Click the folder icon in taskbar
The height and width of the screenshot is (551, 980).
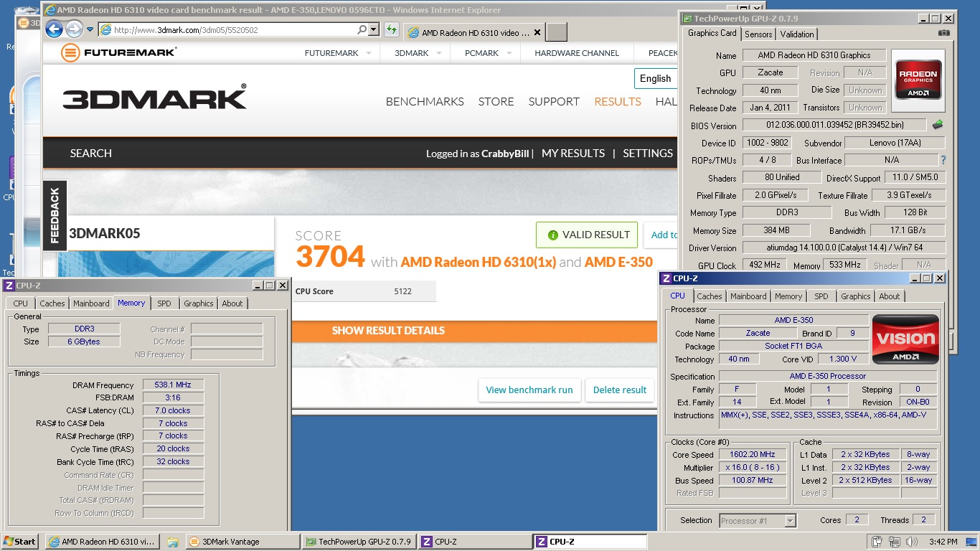[172, 542]
